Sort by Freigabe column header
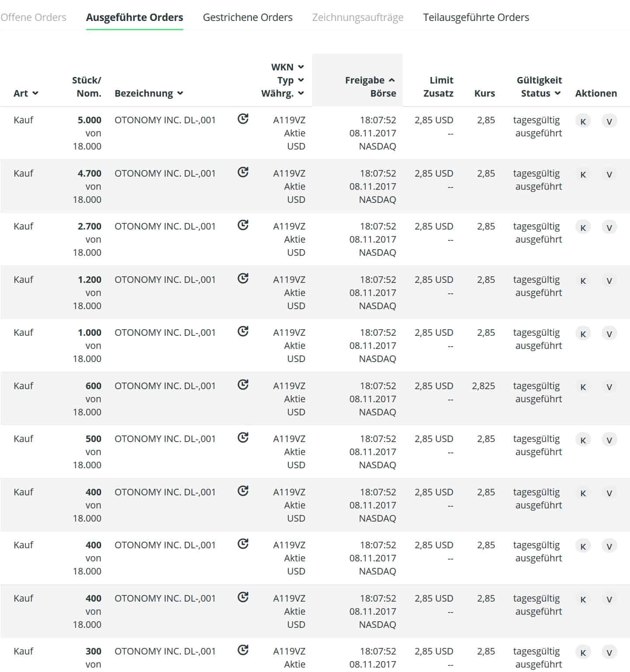Image resolution: width=630 pixels, height=672 pixels. point(370,80)
